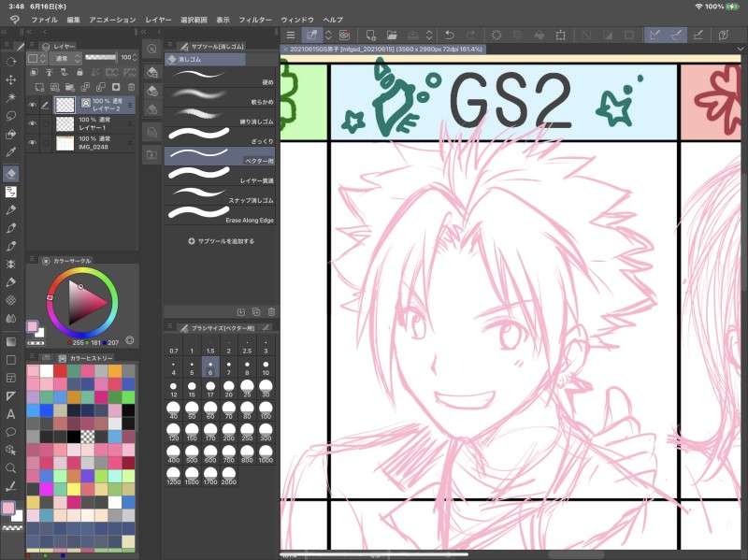The height and width of the screenshot is (560, 748).
Task: Open the アニメーション menu
Action: point(112,20)
